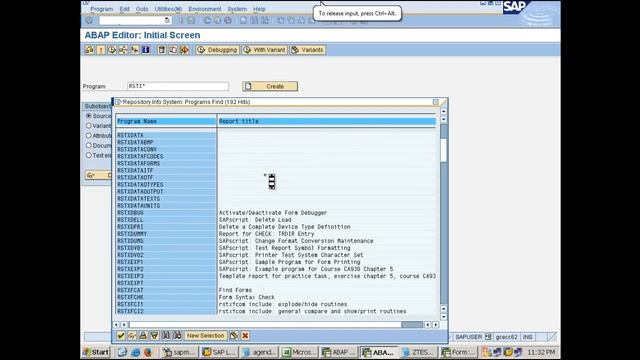Image resolution: width=640 pixels, height=360 pixels.
Task: Select the Variants radio button
Action: coord(89,126)
